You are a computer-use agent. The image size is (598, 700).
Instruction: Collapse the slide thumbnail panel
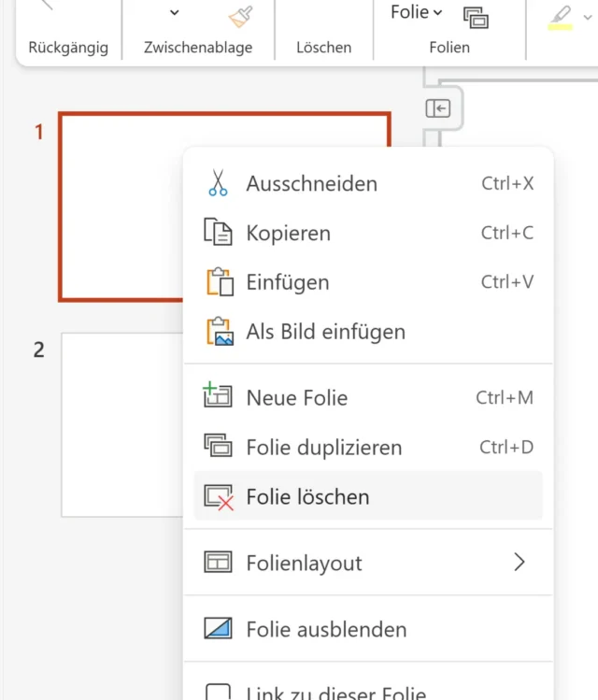point(438,109)
